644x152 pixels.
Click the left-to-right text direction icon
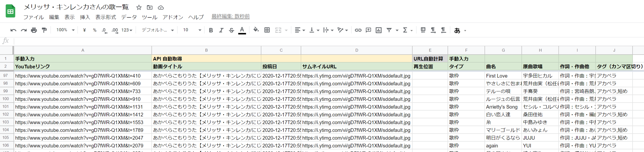(433, 30)
